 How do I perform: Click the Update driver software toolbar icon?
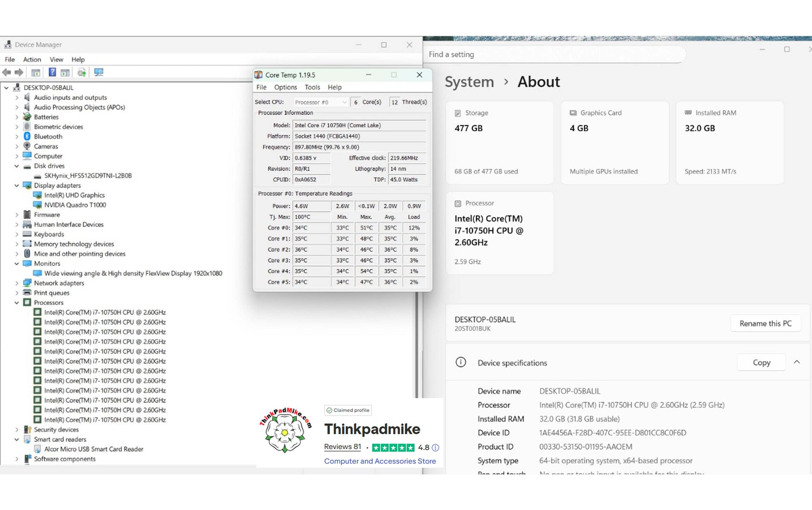(82, 73)
